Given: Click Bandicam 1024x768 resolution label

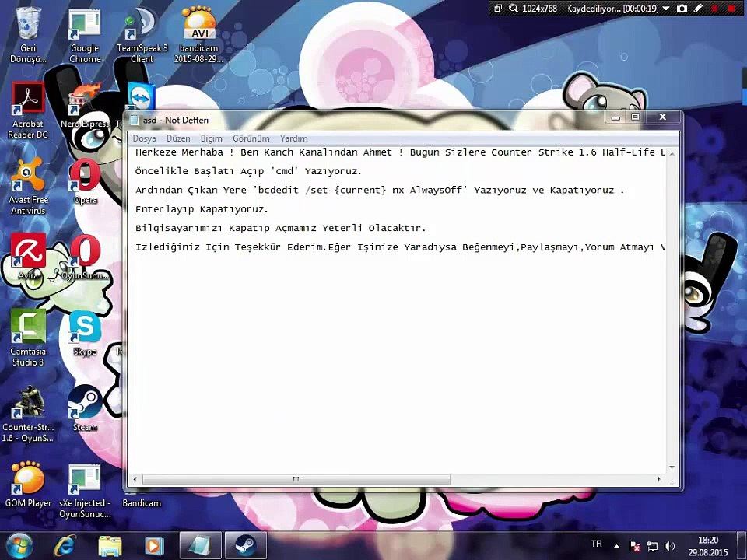Looking at the screenshot, I should (x=539, y=9).
